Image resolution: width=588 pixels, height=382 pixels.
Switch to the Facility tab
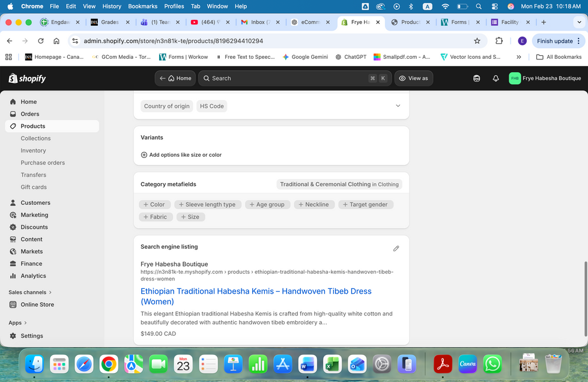(510, 22)
